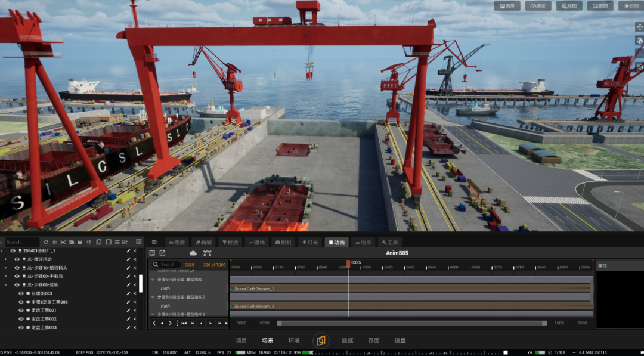Expand the 总-步骤09-干船坞 tree node
Image resolution: width=644 pixels, height=356 pixels.
(5, 276)
